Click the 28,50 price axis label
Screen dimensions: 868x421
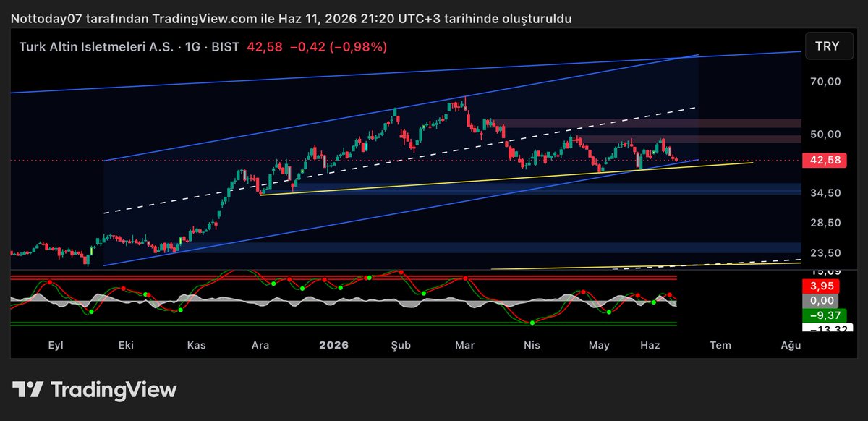(827, 223)
